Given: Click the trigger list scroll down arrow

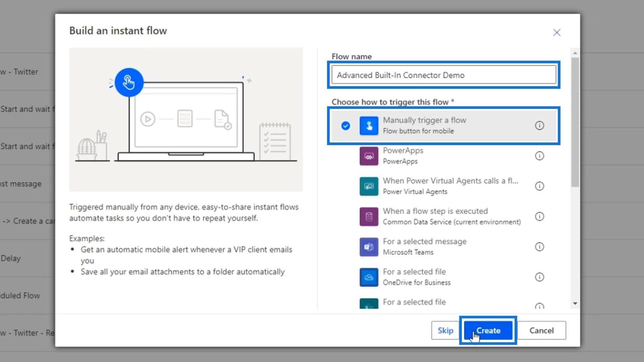Looking at the screenshot, I should click(x=575, y=303).
